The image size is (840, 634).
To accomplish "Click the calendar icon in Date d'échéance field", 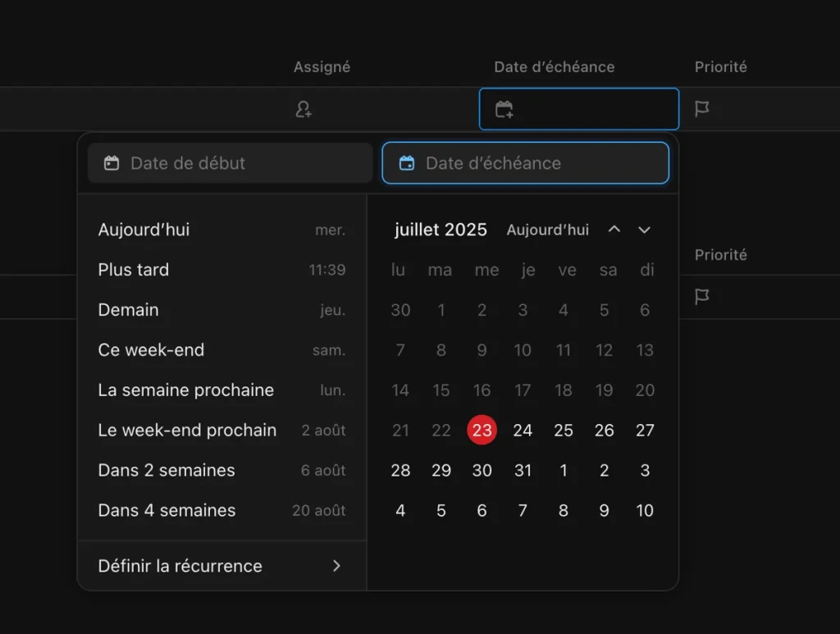I will [x=406, y=163].
